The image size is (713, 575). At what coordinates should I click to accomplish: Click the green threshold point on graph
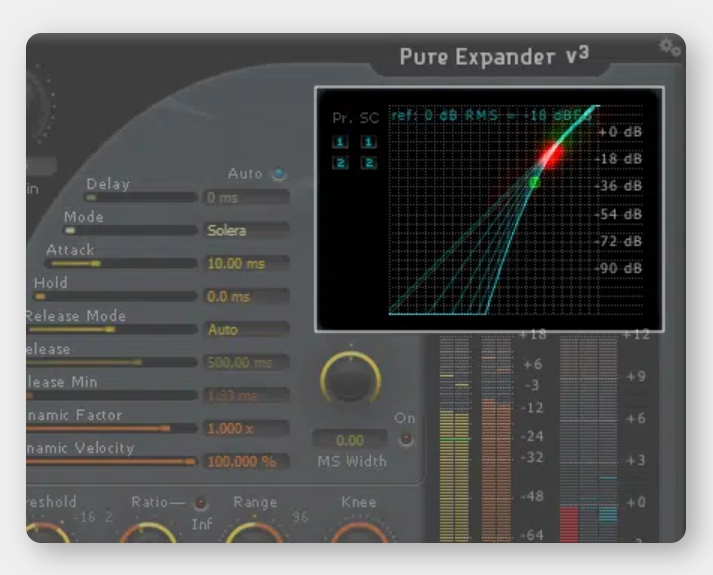pyautogui.click(x=534, y=182)
